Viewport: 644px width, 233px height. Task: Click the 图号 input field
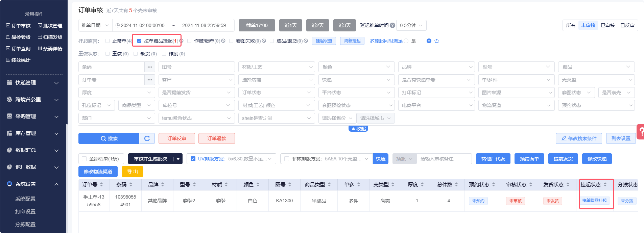196,67
